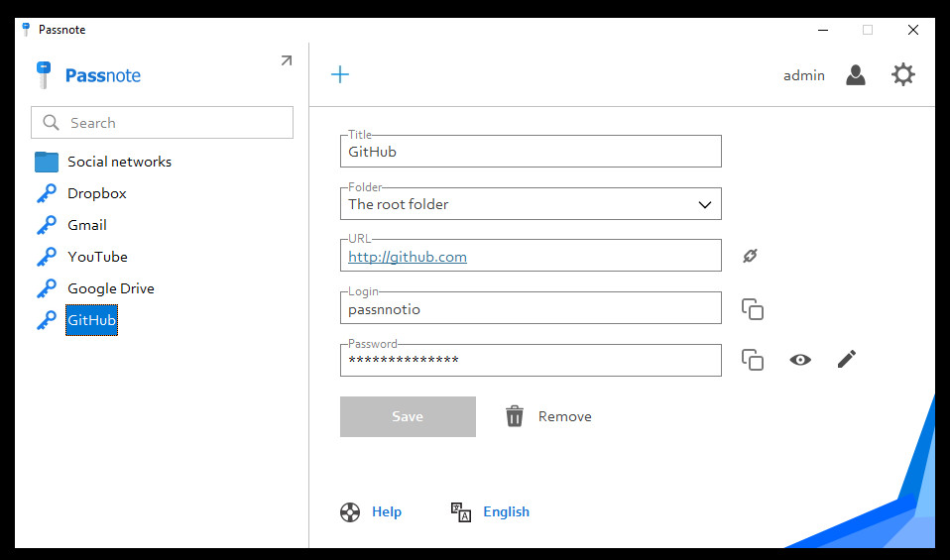Click the Passnote title bar app icon
Image resolution: width=950 pixels, height=560 pixels.
(x=26, y=30)
